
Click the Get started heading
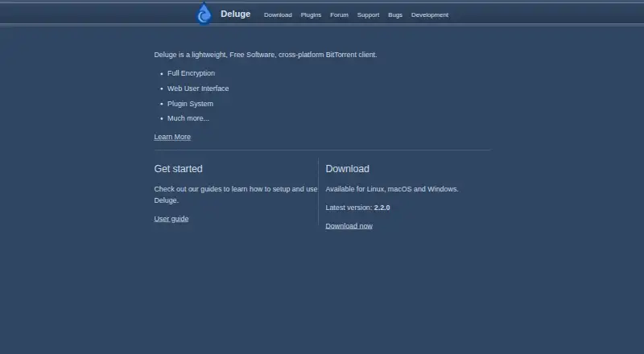tap(178, 169)
